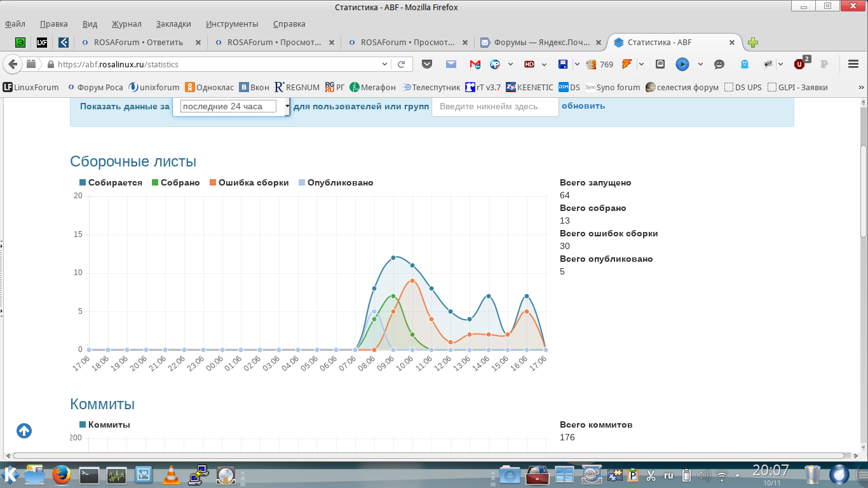Show hidden system tray icons arrow
The image size is (868, 488).
[x=736, y=475]
